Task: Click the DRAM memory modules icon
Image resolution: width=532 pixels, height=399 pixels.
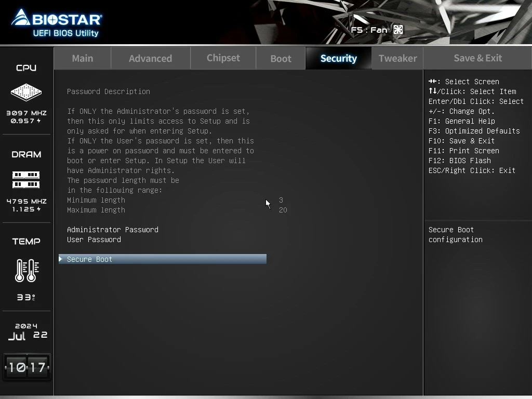Action: tap(26, 180)
